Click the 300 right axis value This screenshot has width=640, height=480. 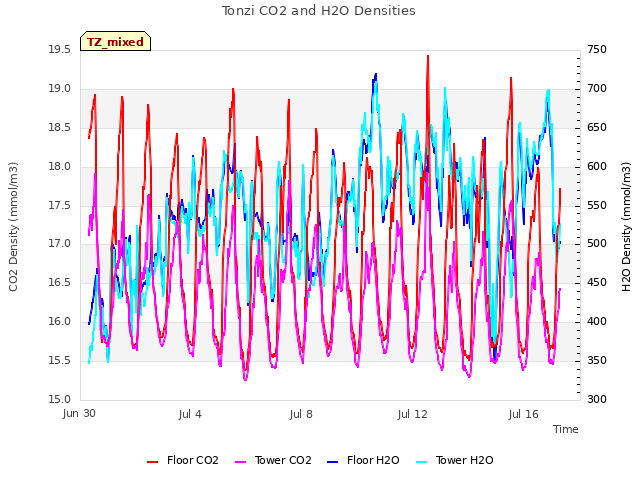pos(597,400)
